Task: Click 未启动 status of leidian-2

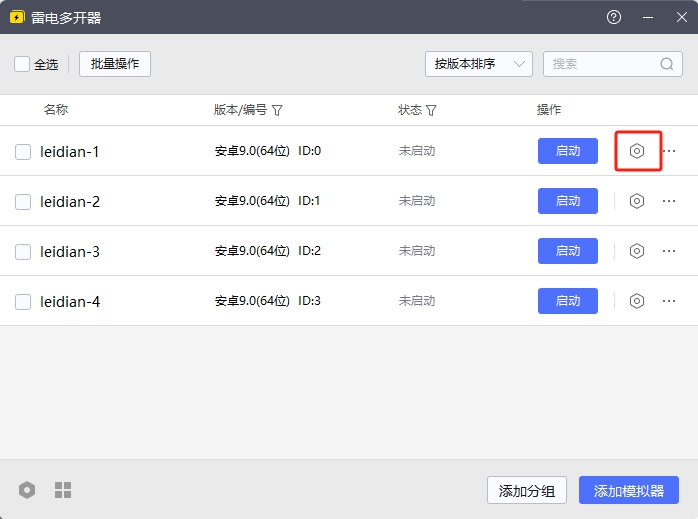Action: 417,201
